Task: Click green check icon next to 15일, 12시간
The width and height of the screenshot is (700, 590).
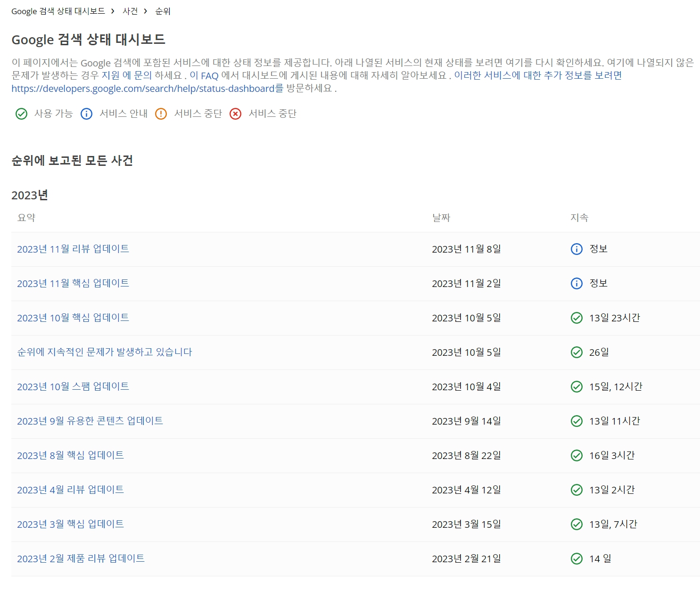Action: coord(576,387)
